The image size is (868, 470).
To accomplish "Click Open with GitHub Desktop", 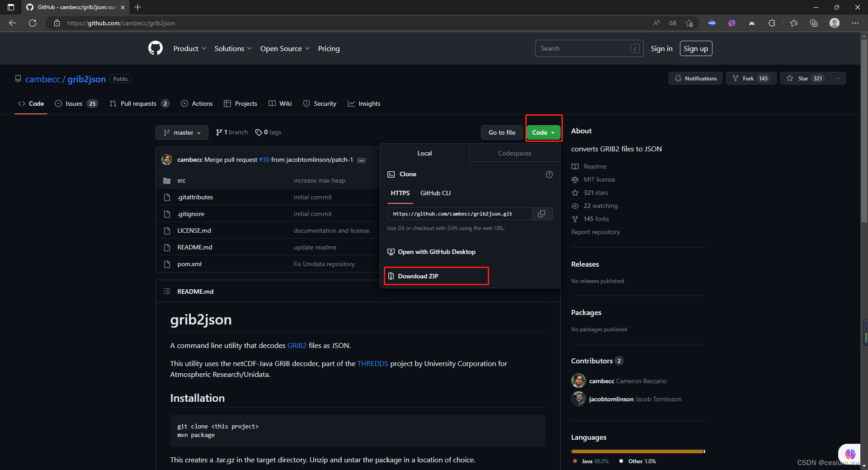I will pyautogui.click(x=431, y=252).
